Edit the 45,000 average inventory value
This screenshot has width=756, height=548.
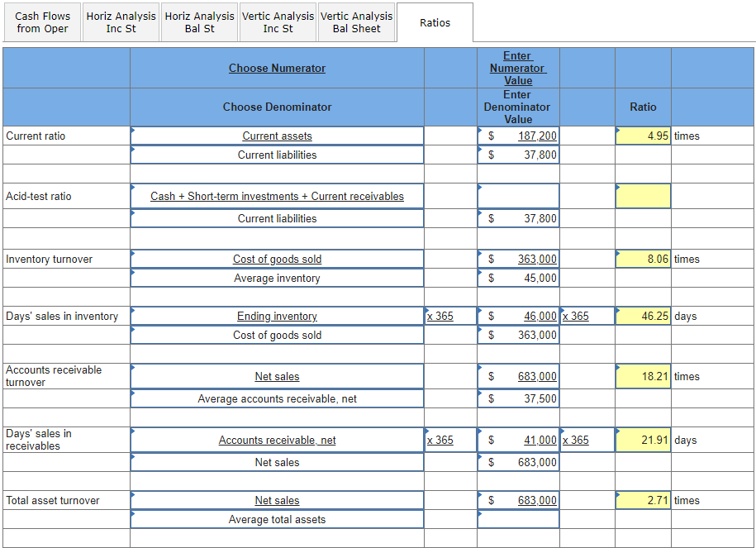pyautogui.click(x=518, y=278)
